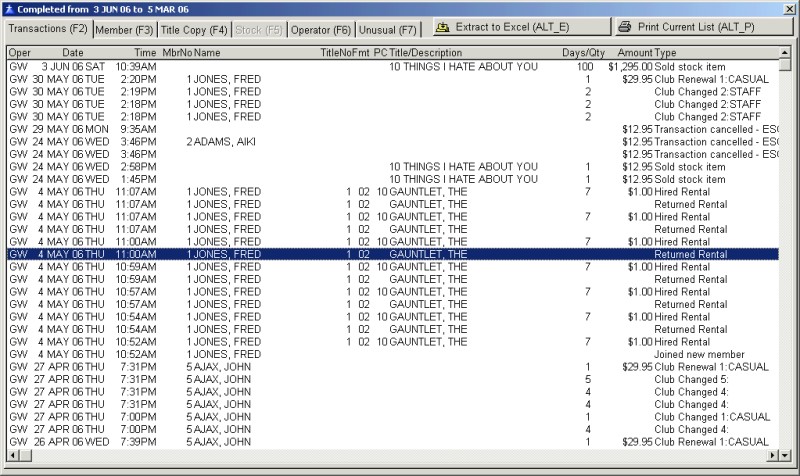This screenshot has height=476, width=800.
Task: Switch to the Member (F3) tab
Action: (x=125, y=30)
